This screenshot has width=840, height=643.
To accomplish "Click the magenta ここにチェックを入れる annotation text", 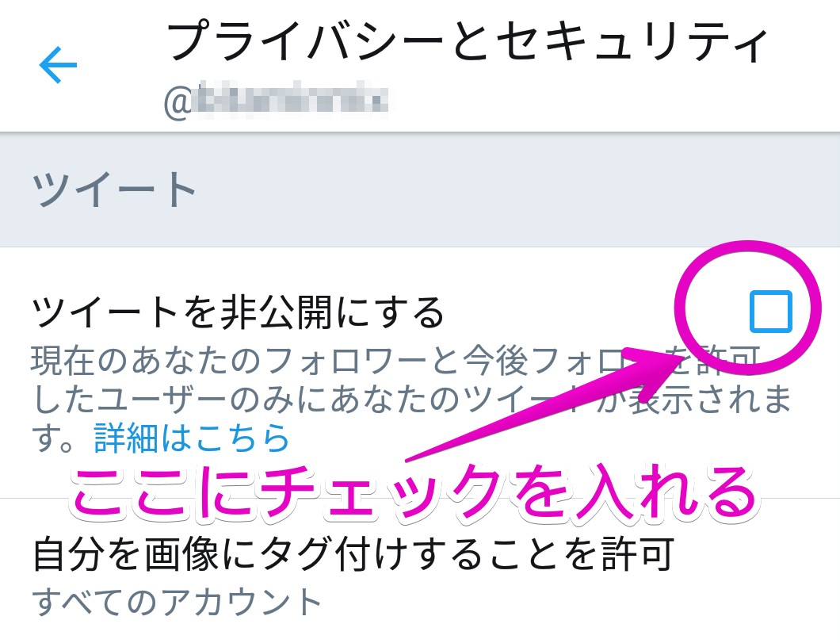I will pos(415,492).
